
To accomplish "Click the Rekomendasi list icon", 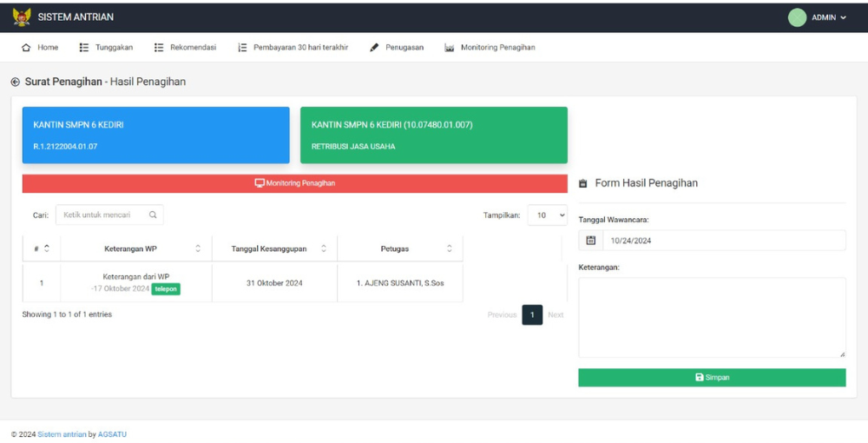I will click(x=159, y=48).
